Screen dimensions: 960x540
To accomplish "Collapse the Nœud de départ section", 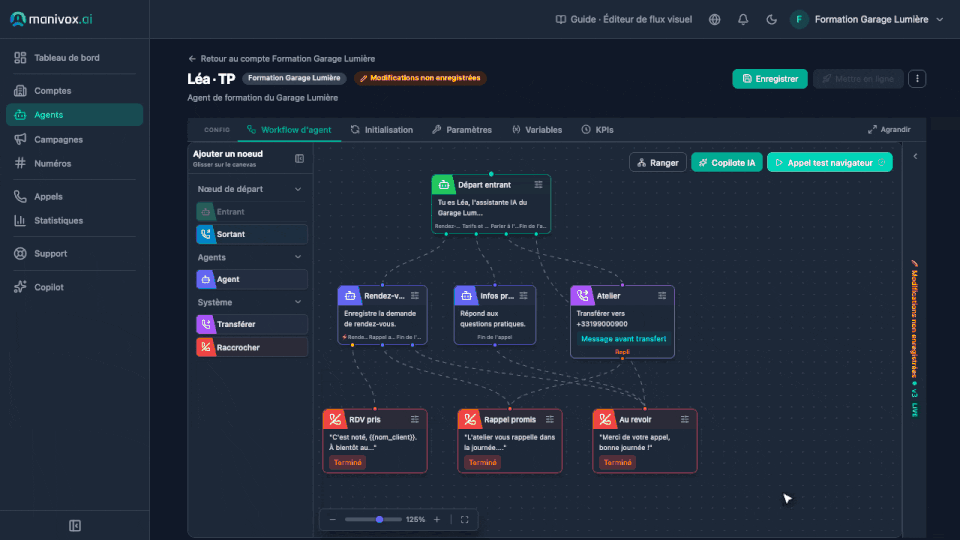I will pyautogui.click(x=298, y=189).
